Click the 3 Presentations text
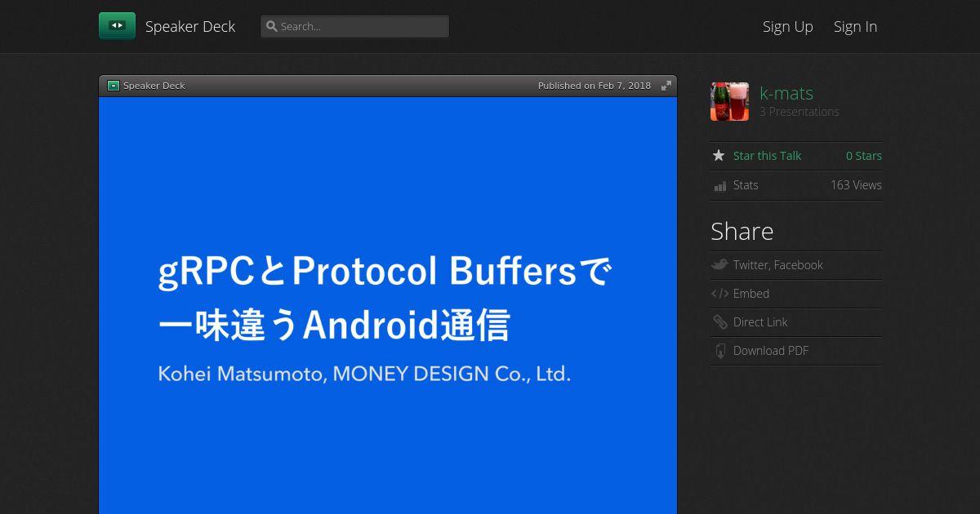Screen dimensions: 980x514 (x=800, y=112)
